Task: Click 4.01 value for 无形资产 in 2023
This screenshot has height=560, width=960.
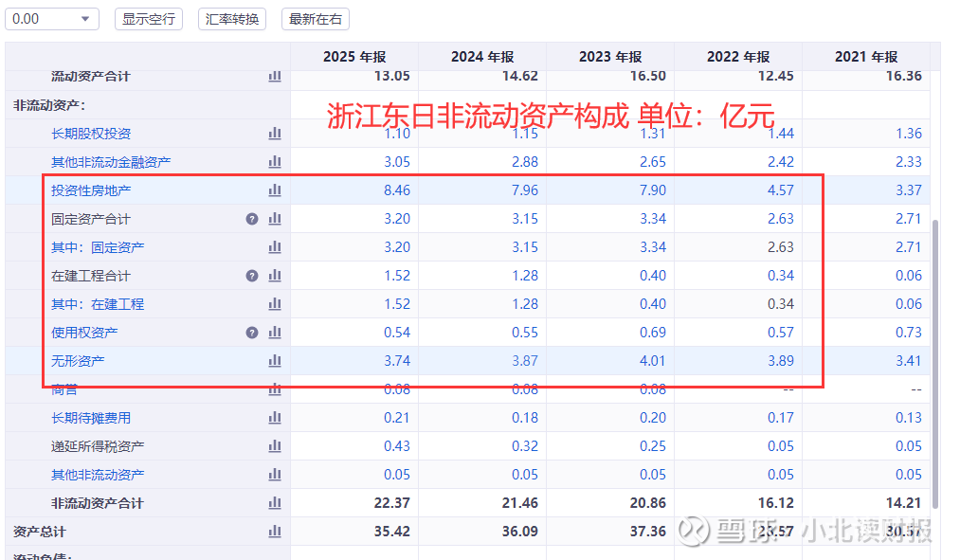Action: 653,361
